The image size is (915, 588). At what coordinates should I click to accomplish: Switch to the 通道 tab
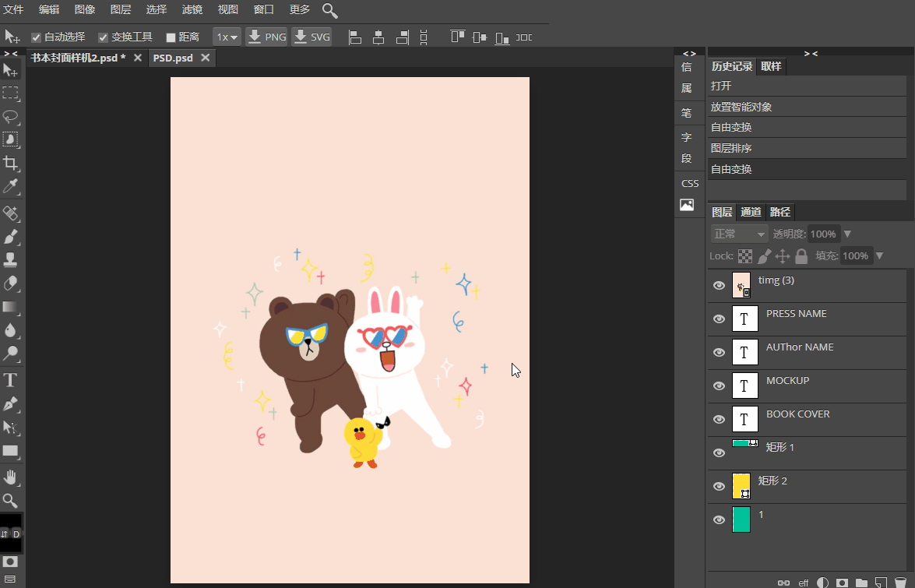(751, 212)
